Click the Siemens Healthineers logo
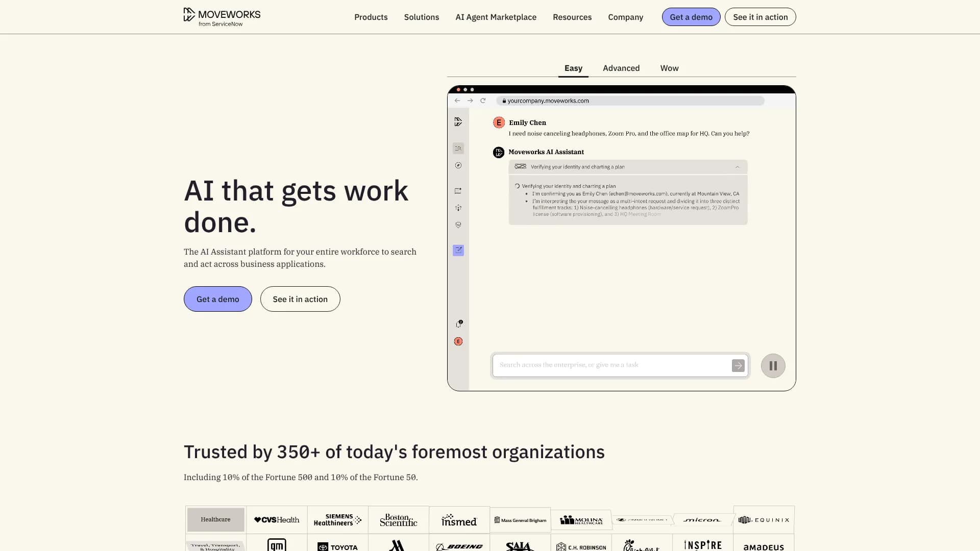 [337, 520]
